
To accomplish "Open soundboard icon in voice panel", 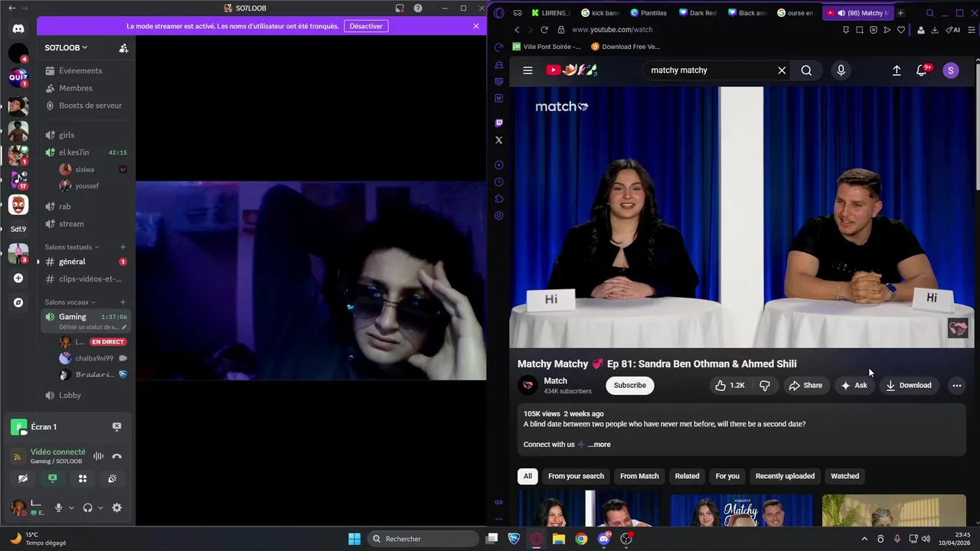I will point(112,478).
